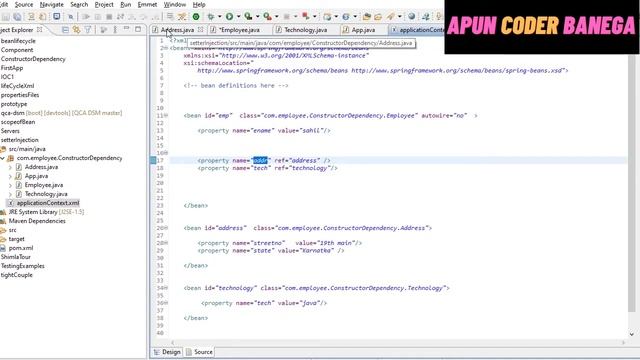The image size is (640, 360).
Task: Open Project Explorer view menu icon
Action: 115,30
